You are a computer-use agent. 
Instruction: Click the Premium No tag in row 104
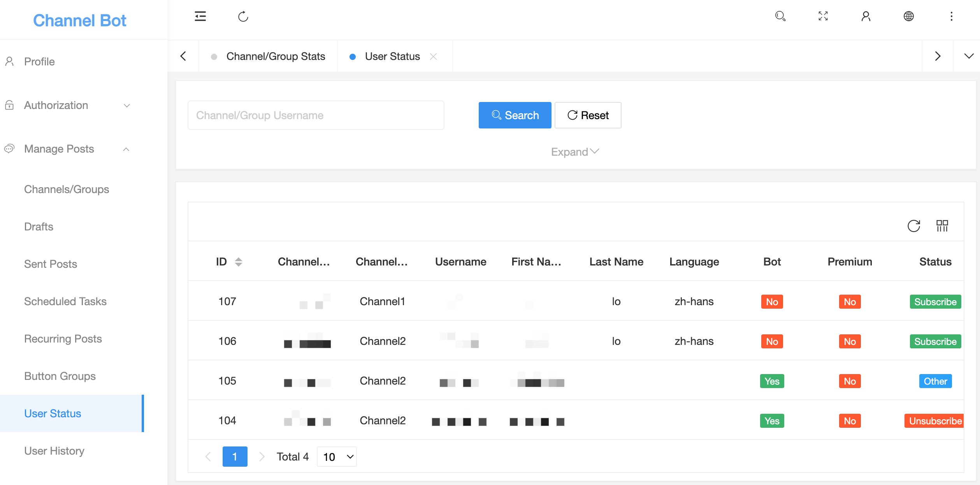pyautogui.click(x=850, y=421)
